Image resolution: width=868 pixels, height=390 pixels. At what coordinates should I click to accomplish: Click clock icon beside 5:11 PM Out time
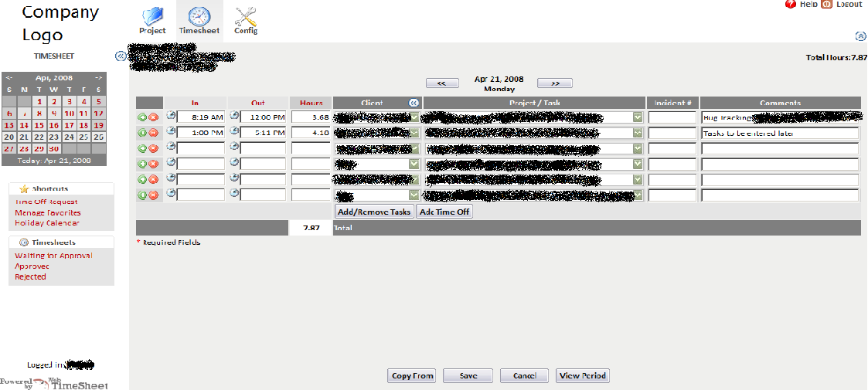tap(235, 131)
